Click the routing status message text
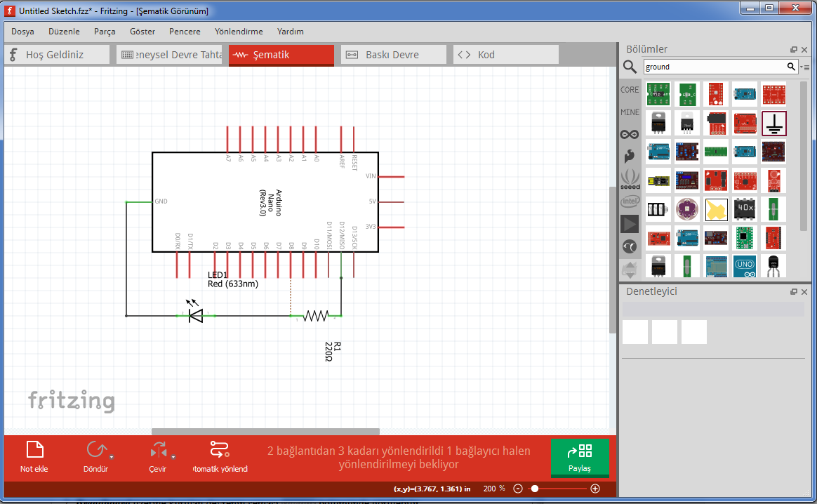This screenshot has height=504, width=817. pos(399,458)
